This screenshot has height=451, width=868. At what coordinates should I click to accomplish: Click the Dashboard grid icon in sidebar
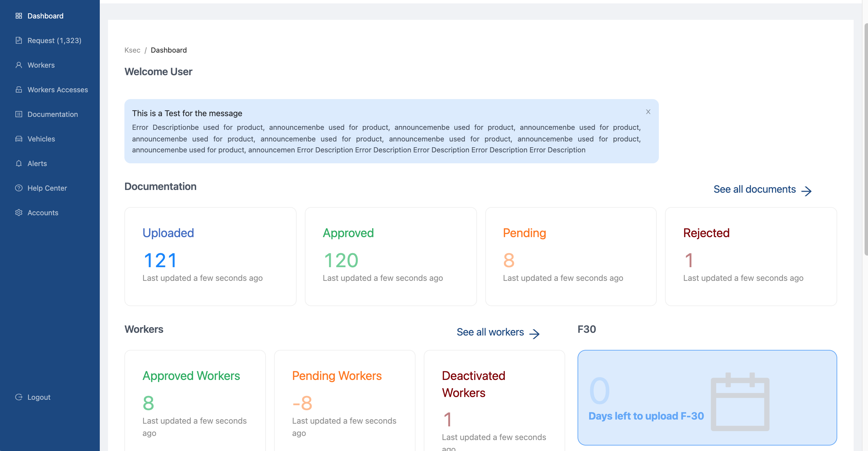click(x=19, y=16)
